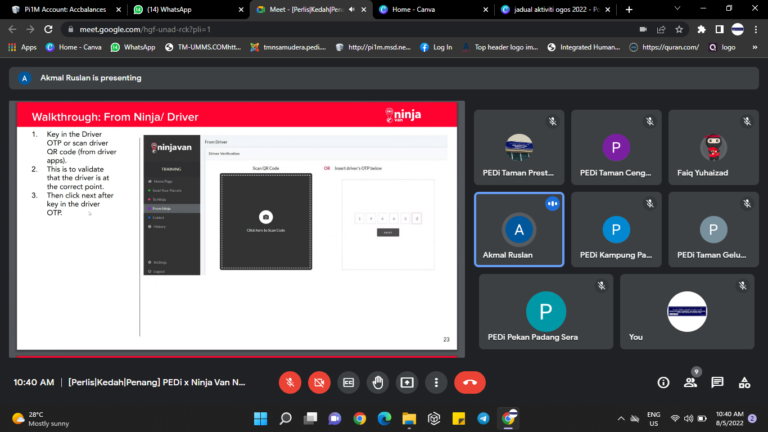
Task: Open https://quran.com/ bookmark
Action: click(664, 47)
